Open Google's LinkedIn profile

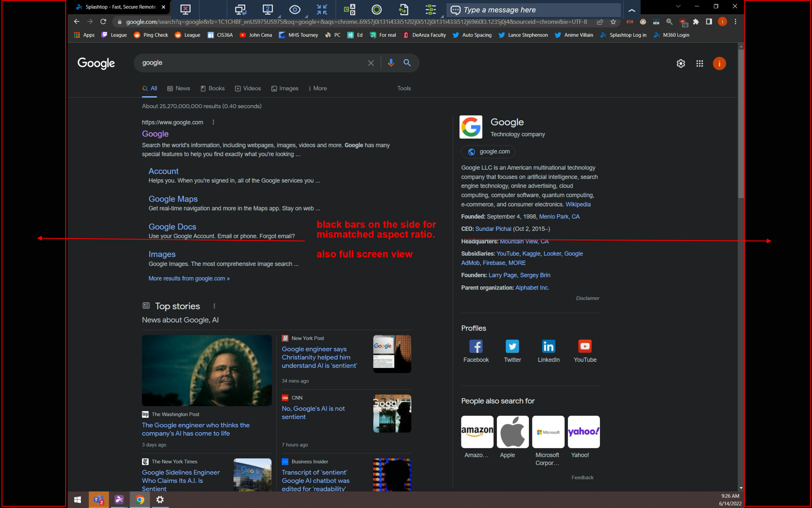pos(549,351)
